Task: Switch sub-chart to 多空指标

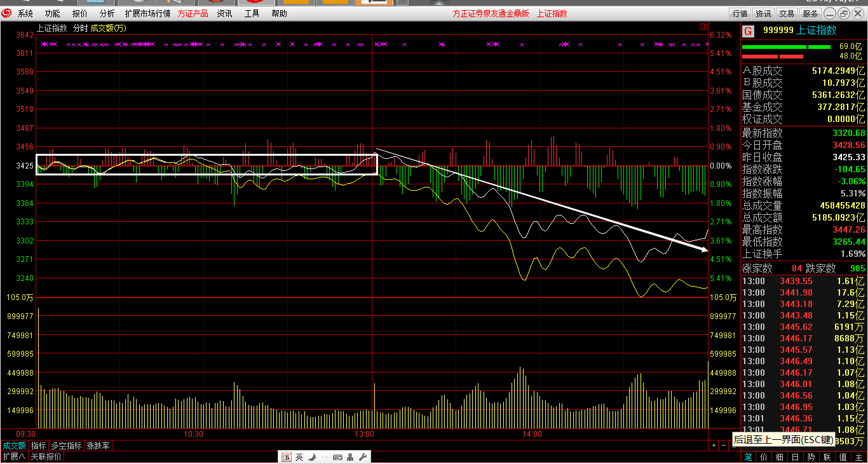Action: coord(66,446)
